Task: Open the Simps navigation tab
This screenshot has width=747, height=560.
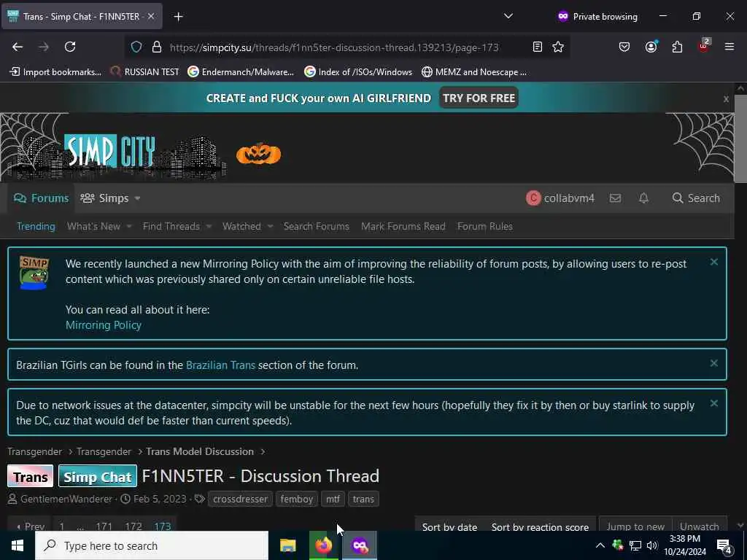Action: (104, 198)
